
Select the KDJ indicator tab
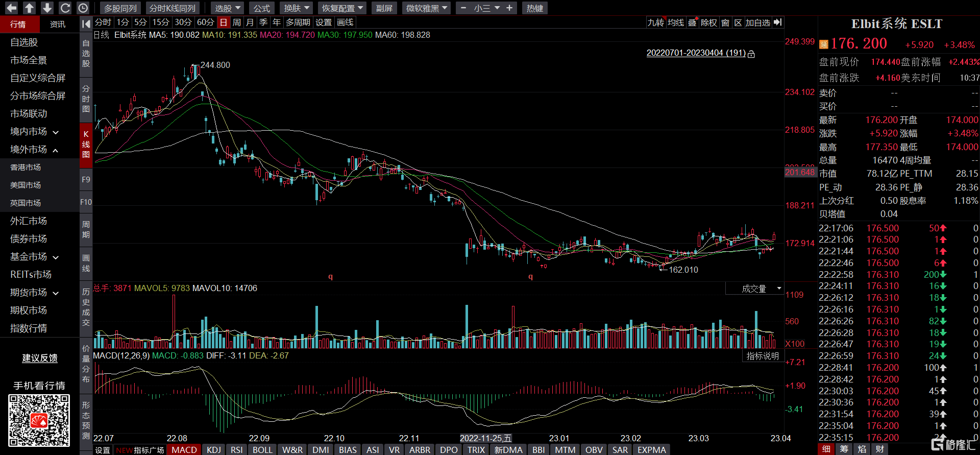(x=214, y=449)
